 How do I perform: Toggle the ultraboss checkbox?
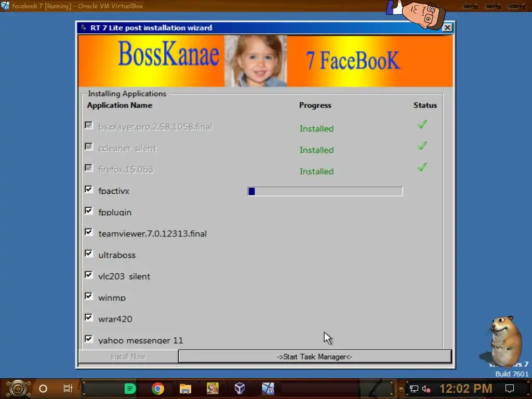tap(88, 254)
